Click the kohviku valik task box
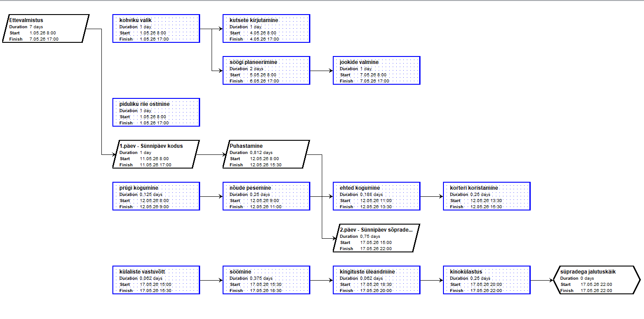This screenshot has width=644, height=319. coord(156,29)
